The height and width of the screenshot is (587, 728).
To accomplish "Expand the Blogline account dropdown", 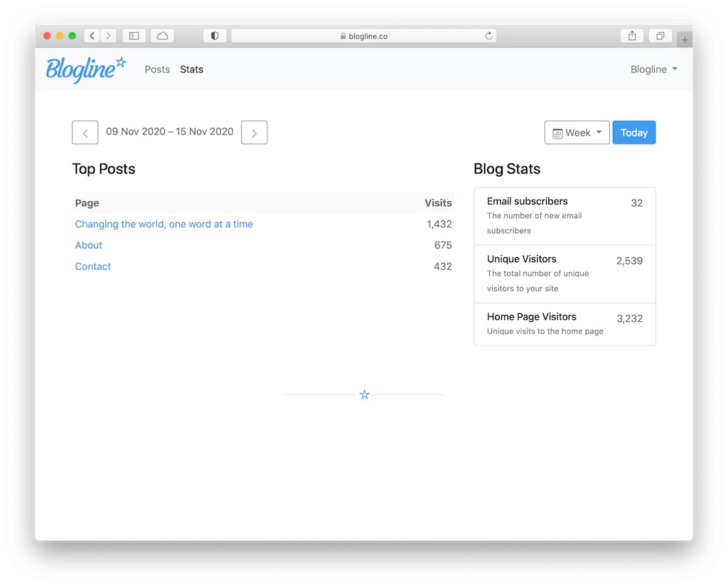I will pos(654,69).
